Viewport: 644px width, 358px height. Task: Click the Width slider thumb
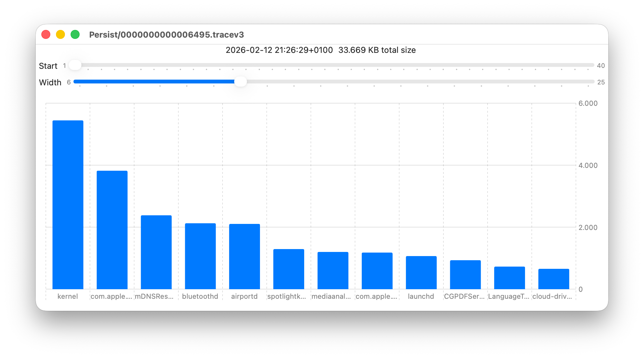(241, 82)
